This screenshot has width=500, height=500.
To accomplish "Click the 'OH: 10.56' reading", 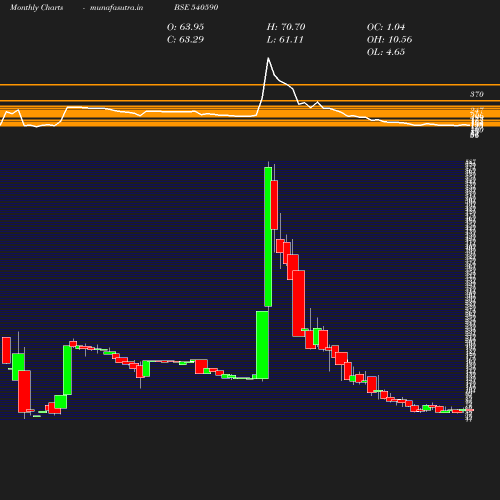I will click(389, 40).
